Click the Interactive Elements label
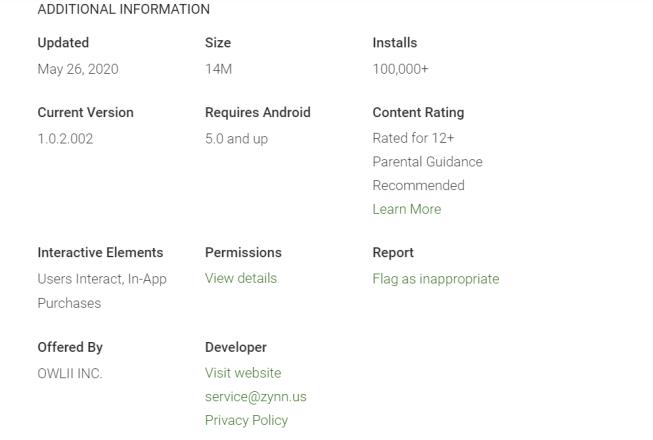 (100, 253)
